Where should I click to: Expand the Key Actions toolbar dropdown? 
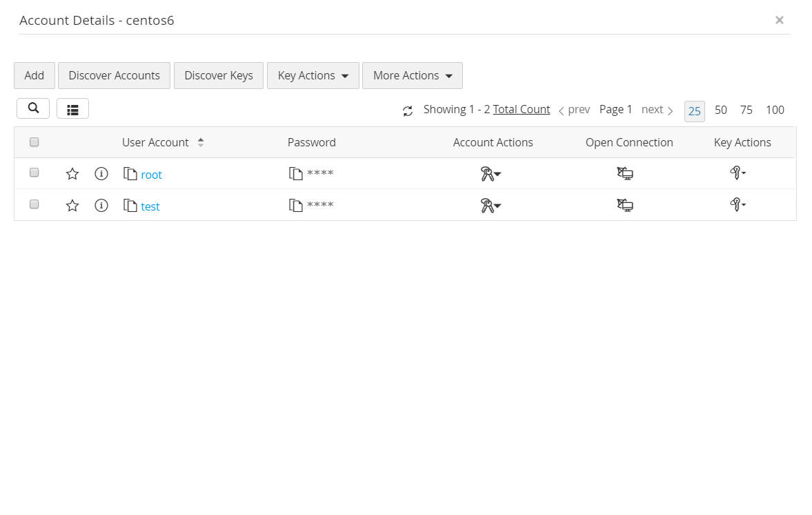[x=313, y=76]
